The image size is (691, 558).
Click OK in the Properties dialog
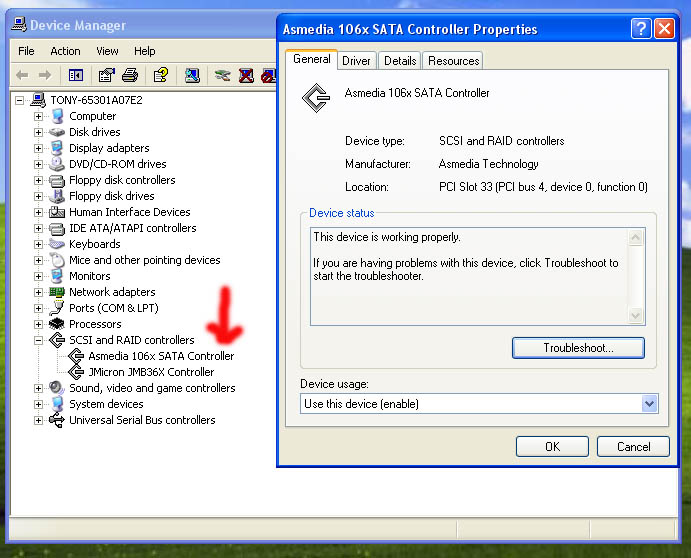pyautogui.click(x=552, y=447)
